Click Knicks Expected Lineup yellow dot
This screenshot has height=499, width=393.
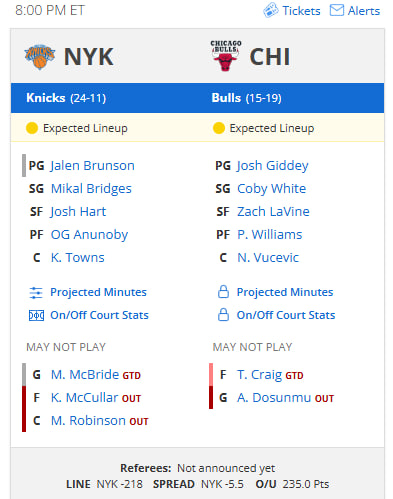[32, 128]
